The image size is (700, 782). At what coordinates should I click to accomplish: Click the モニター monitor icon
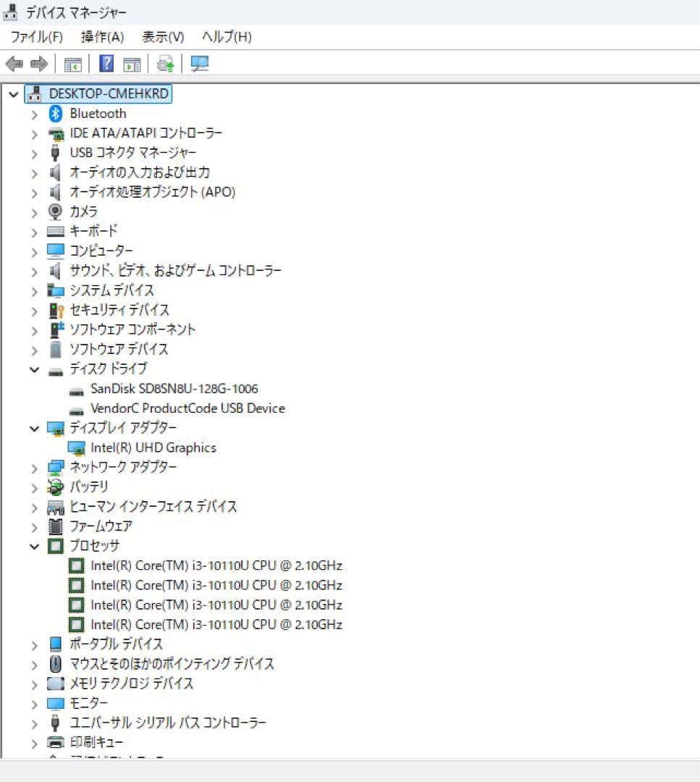(x=55, y=703)
